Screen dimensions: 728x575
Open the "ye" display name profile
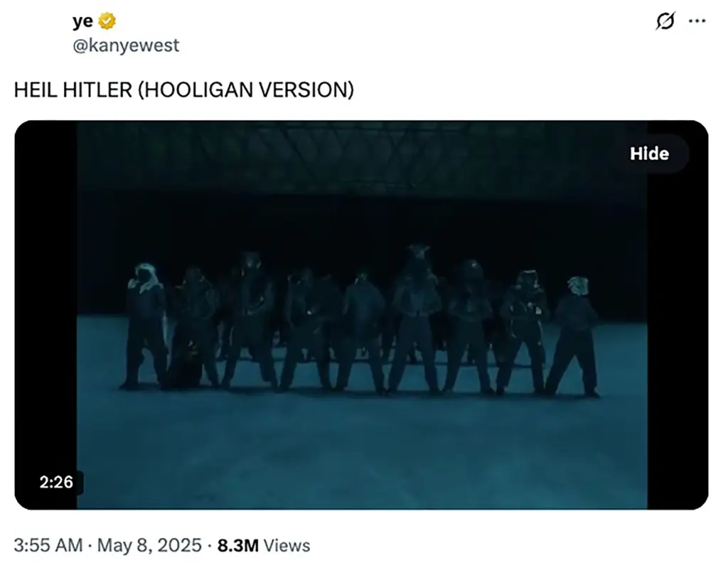point(82,22)
